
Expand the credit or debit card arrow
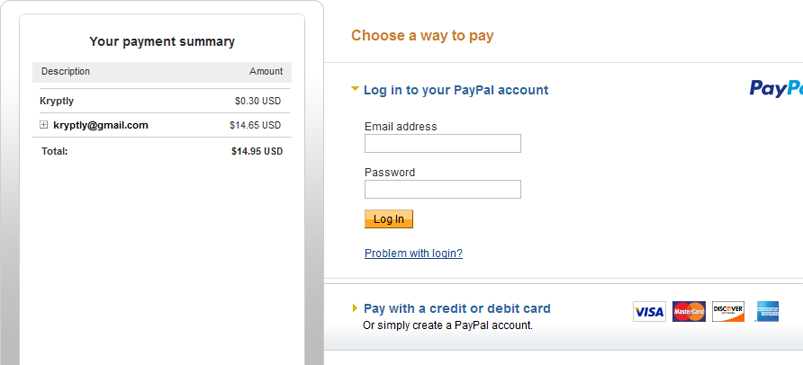pos(355,308)
